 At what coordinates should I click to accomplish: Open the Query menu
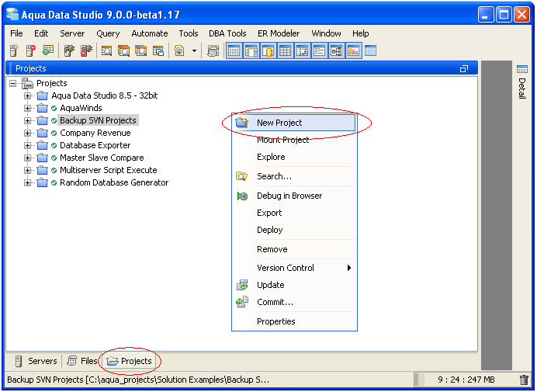click(108, 33)
